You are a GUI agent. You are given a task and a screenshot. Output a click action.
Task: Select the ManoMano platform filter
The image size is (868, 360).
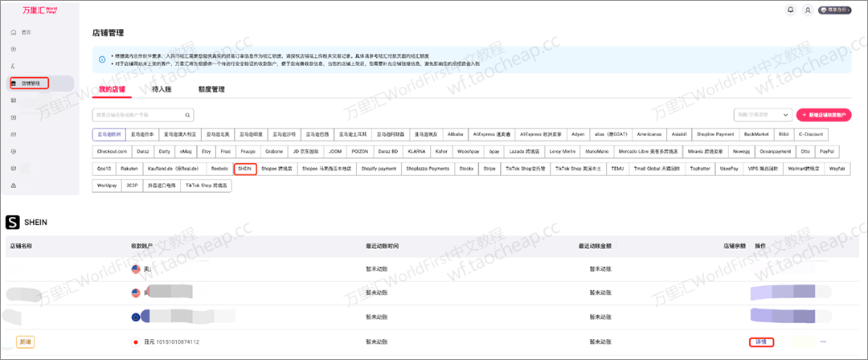596,151
